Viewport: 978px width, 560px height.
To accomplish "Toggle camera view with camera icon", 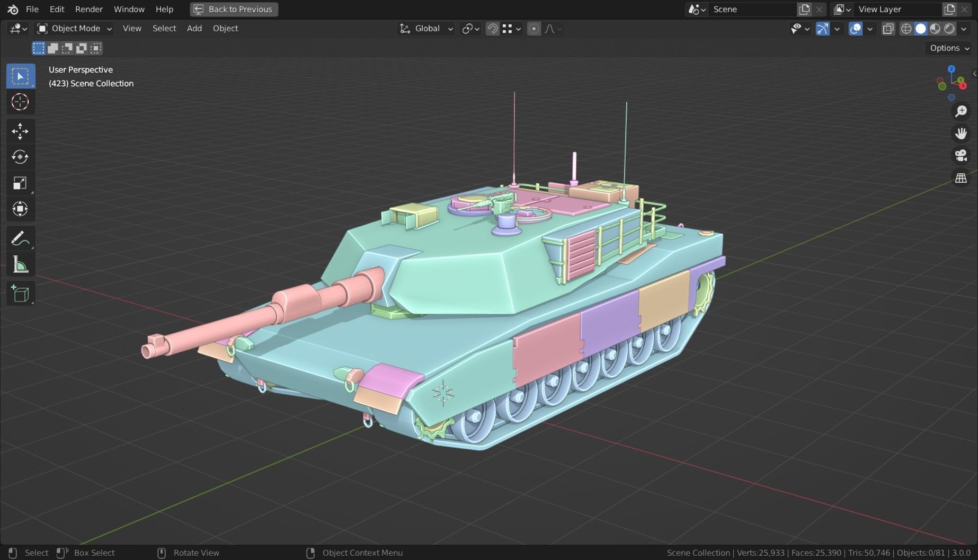I will tap(961, 156).
